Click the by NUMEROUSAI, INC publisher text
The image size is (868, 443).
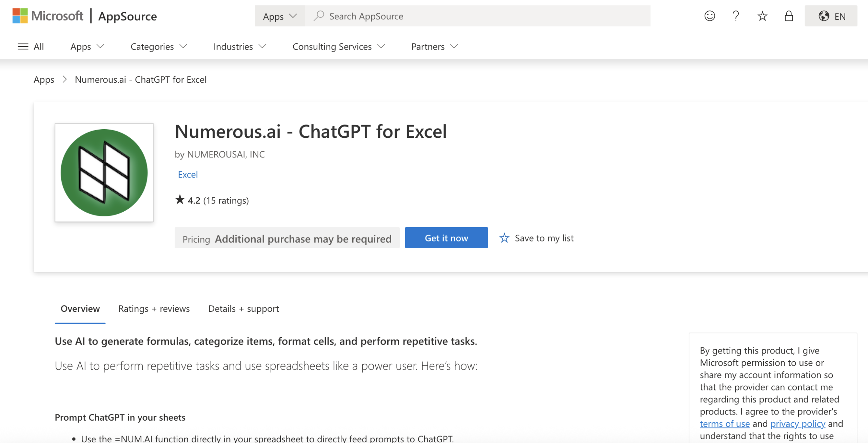220,154
